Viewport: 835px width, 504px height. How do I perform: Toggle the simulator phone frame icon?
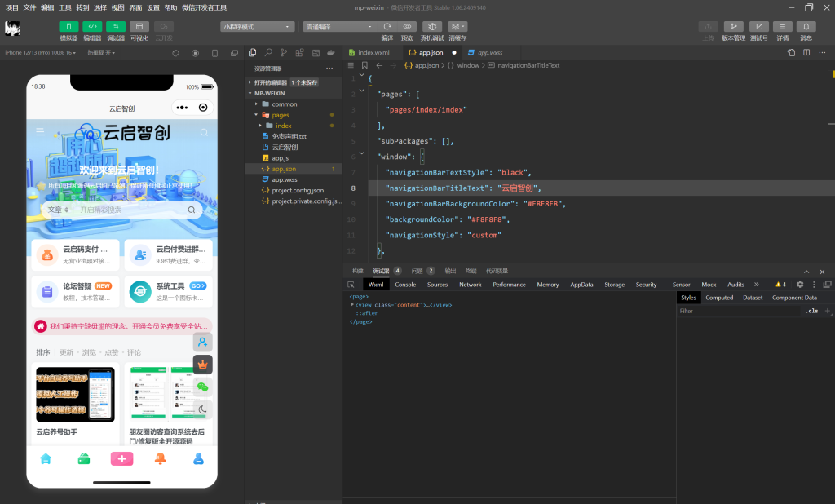tap(215, 53)
